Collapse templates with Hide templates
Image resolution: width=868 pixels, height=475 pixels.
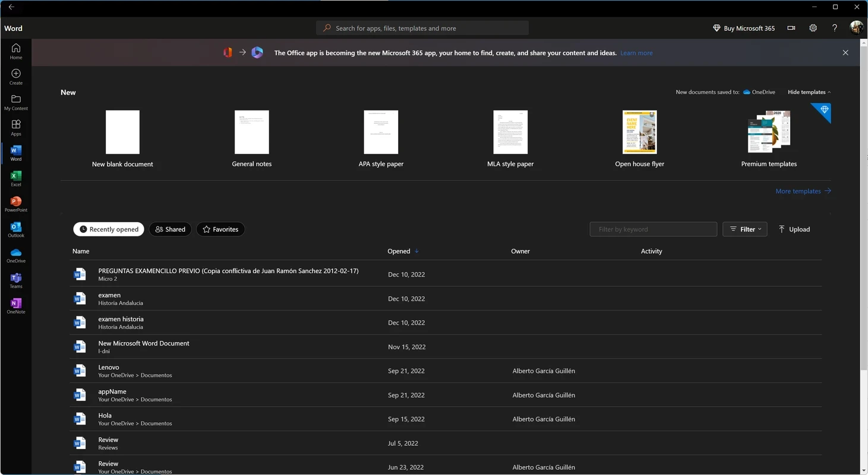[x=809, y=92]
